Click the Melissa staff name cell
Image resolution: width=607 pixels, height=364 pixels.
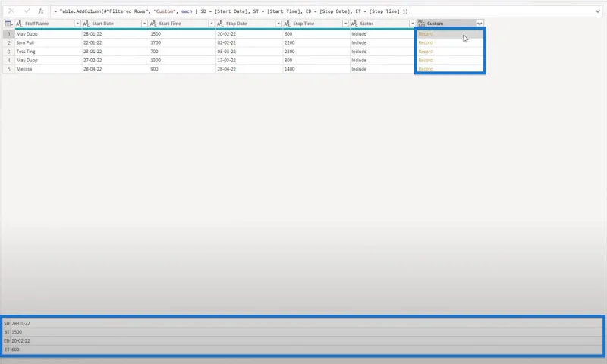[x=48, y=69]
